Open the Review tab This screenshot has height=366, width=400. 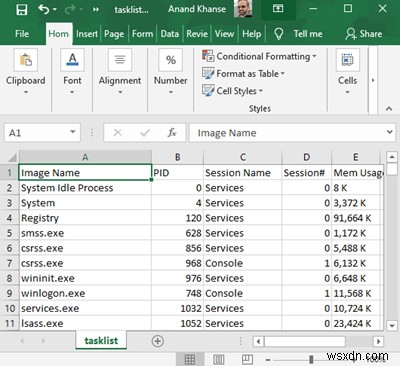197,34
